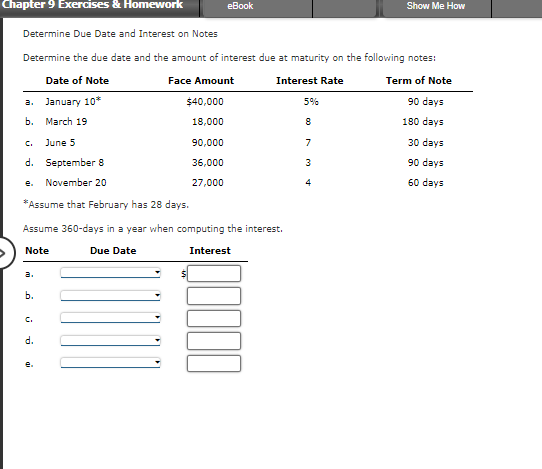Click the Interest input field for note b
Screen dimensions: 542x469
pos(214,296)
